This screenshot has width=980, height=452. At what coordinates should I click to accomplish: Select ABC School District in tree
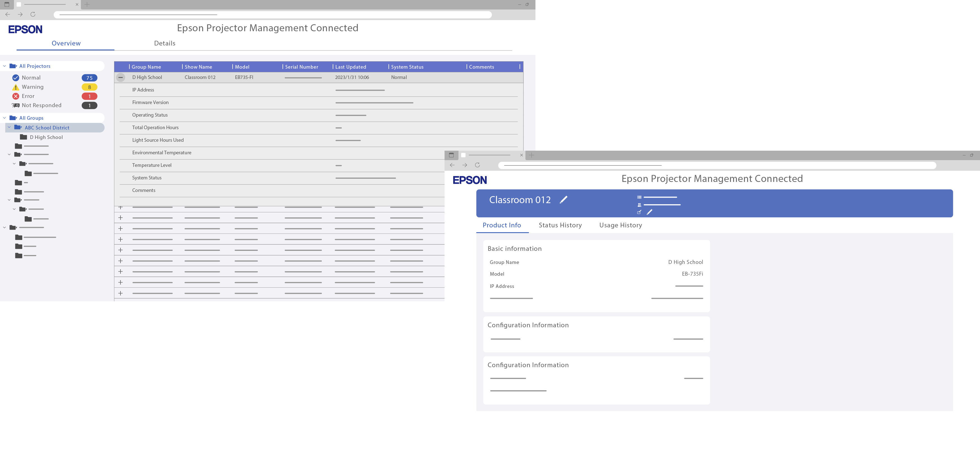coord(47,128)
